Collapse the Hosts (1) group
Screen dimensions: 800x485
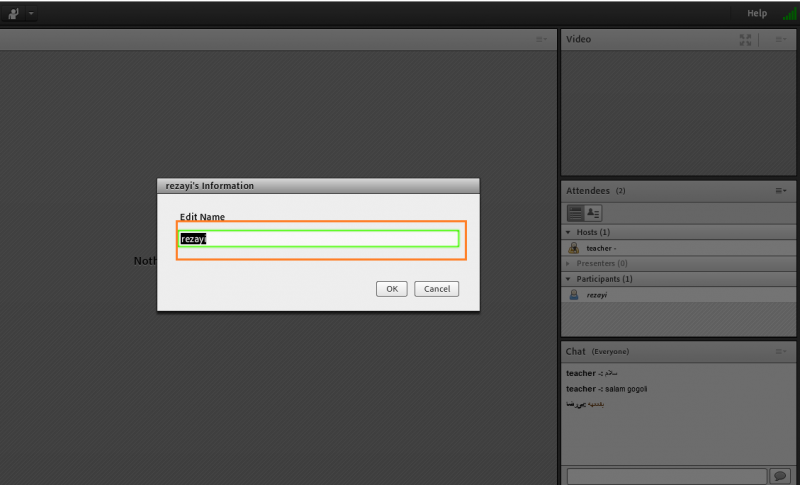(569, 232)
